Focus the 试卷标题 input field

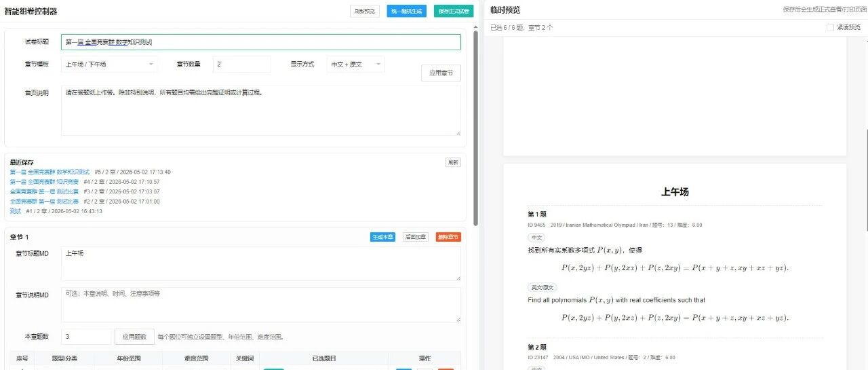click(260, 42)
